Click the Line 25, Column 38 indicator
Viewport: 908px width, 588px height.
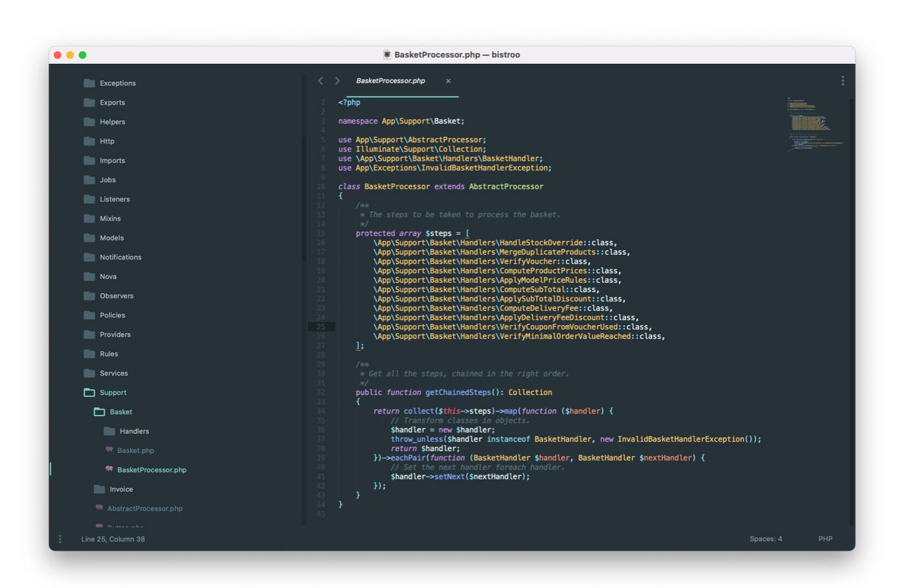(x=113, y=539)
